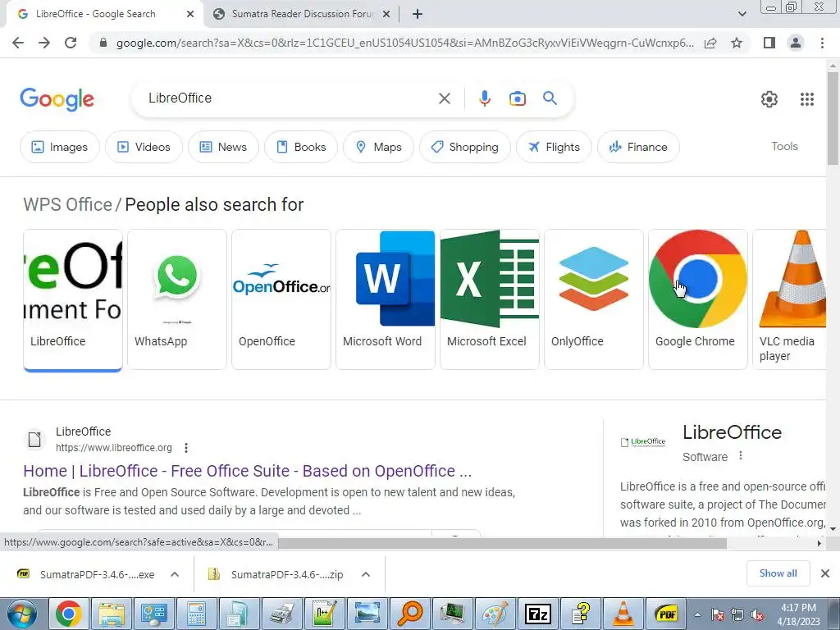
Task: Open more options for libreoffice.org result
Action: [x=186, y=448]
